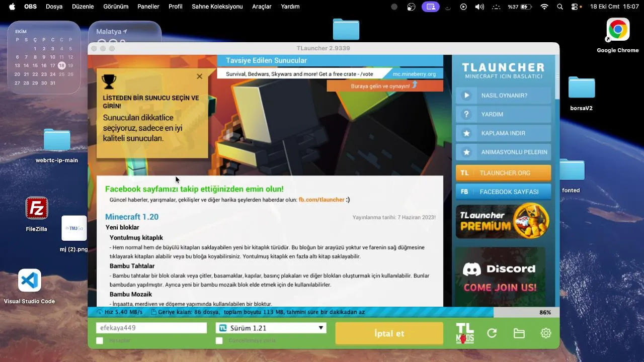Click play icon beside NASIL OYNANIR

click(x=466, y=96)
